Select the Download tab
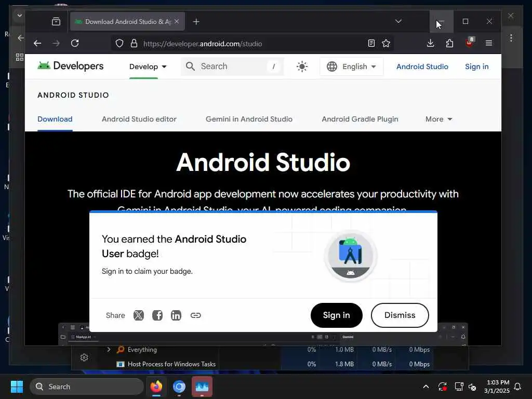 click(55, 119)
